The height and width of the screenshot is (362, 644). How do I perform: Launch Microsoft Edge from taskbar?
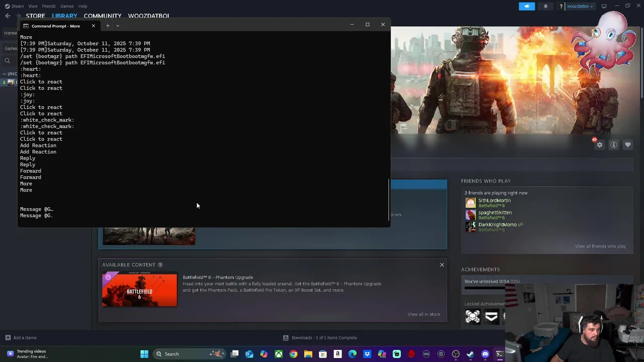point(352,354)
